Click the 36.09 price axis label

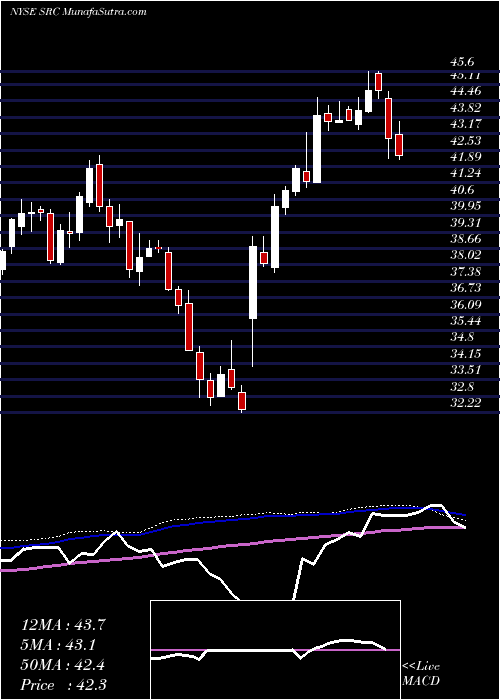pos(466,305)
